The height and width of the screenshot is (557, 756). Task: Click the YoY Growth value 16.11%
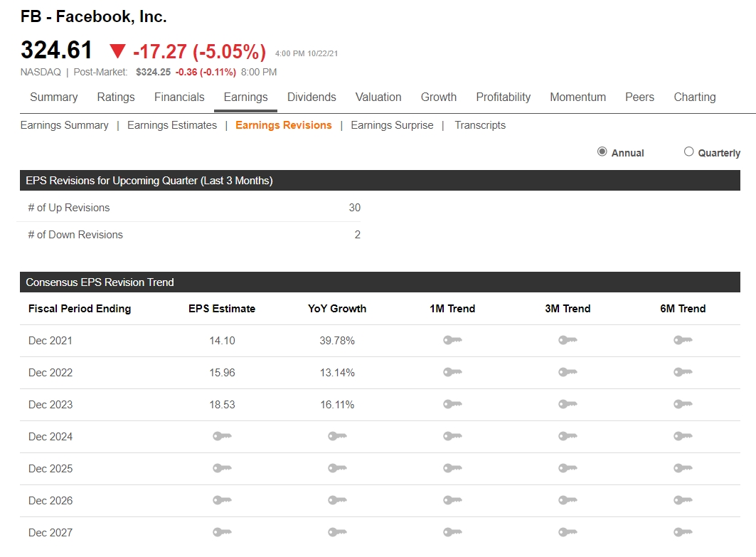pos(337,404)
